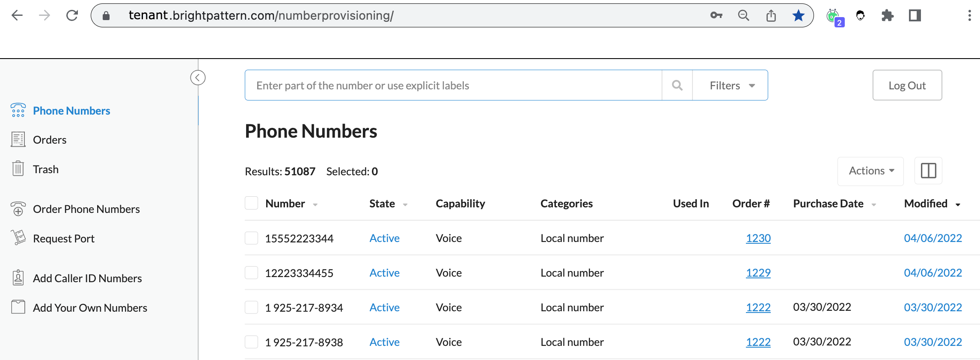The width and height of the screenshot is (980, 360).
Task: Open order 1222 for 1 925-217-8934
Action: point(758,307)
